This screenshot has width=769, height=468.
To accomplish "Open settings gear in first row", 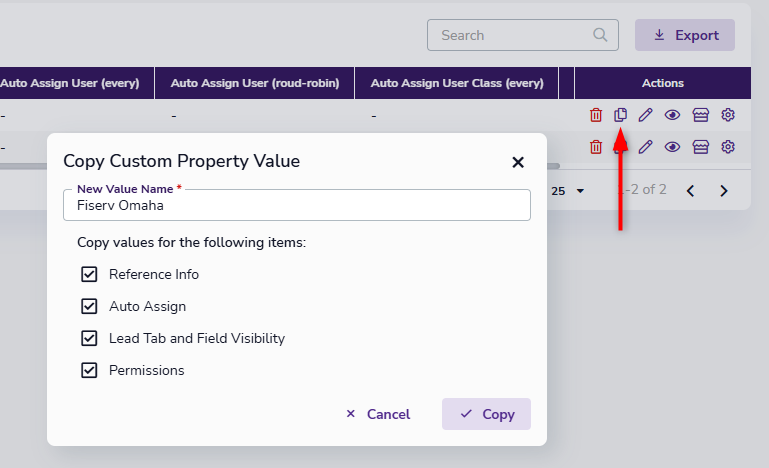I will click(728, 115).
